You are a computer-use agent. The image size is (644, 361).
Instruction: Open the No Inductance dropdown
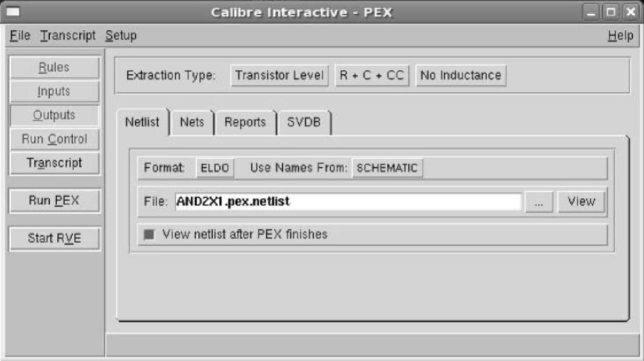pos(461,75)
